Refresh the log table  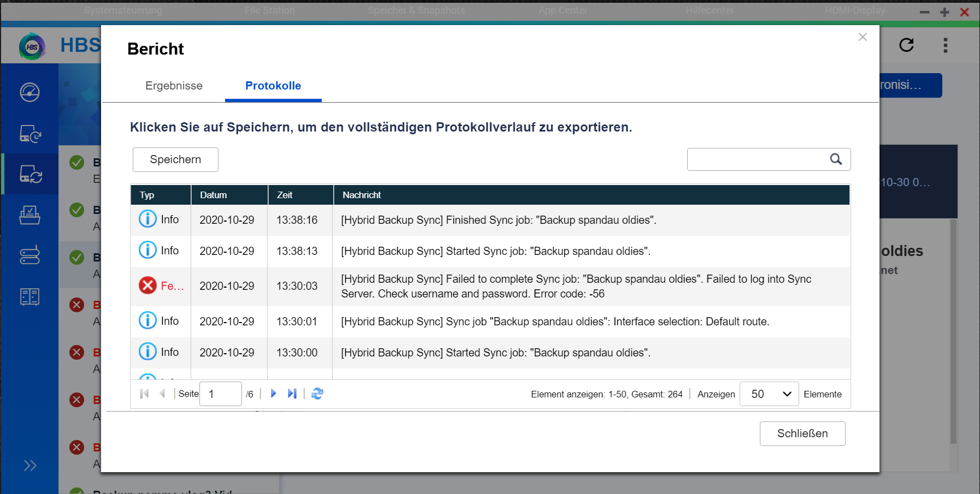(317, 394)
